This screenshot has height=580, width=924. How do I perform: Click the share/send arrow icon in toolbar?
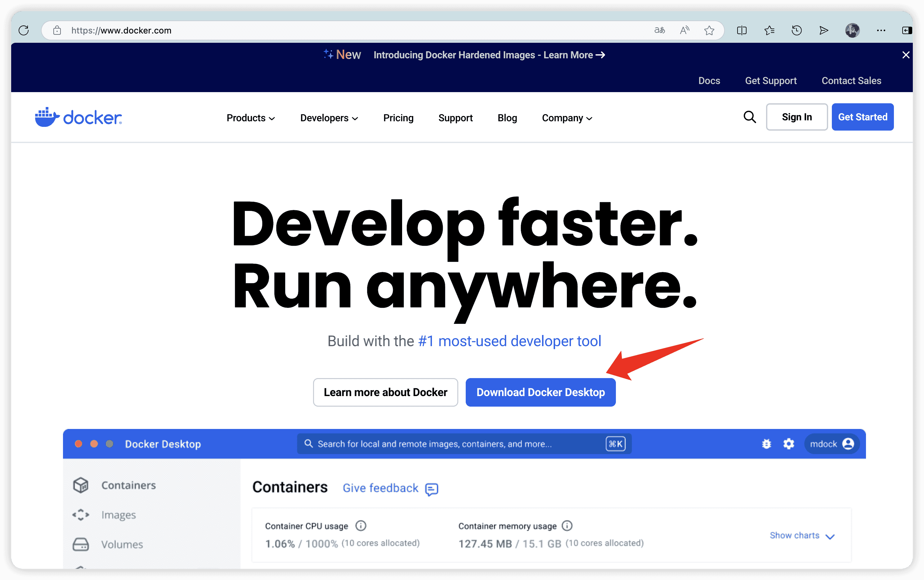pos(823,30)
